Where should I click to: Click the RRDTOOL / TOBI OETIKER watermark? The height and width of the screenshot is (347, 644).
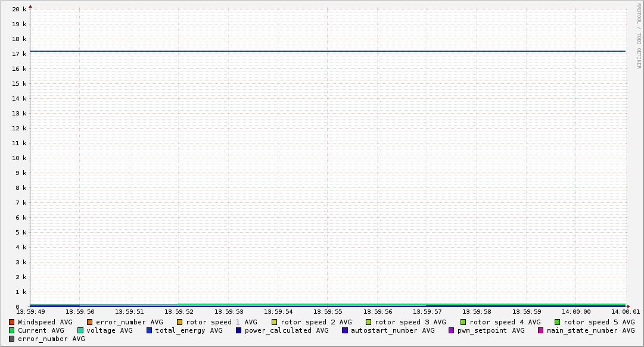(x=639, y=36)
